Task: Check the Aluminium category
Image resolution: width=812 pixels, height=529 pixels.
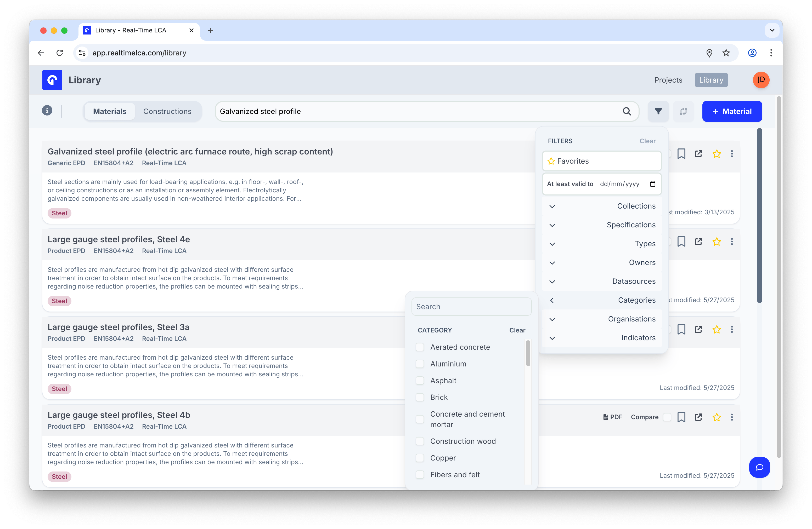Action: click(x=420, y=364)
